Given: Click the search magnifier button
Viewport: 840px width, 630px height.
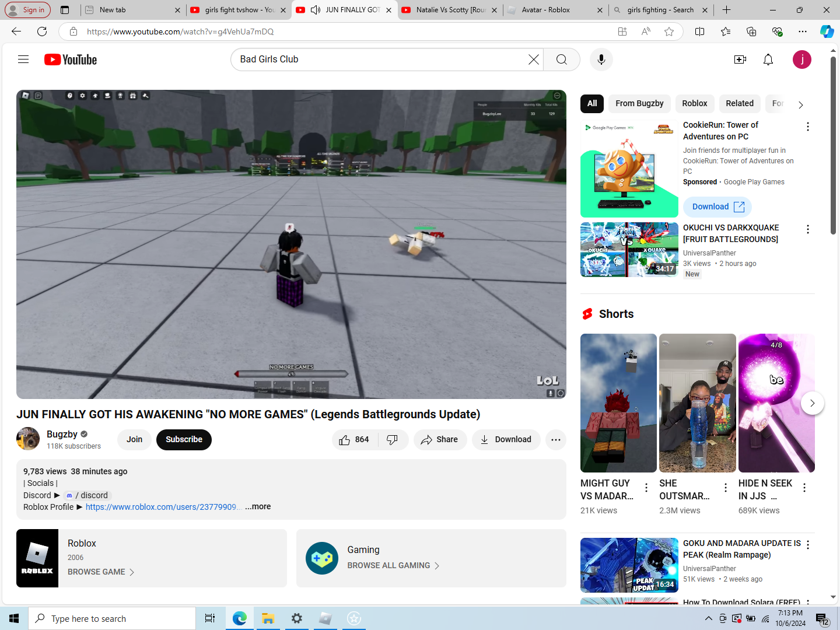Looking at the screenshot, I should pyautogui.click(x=562, y=60).
